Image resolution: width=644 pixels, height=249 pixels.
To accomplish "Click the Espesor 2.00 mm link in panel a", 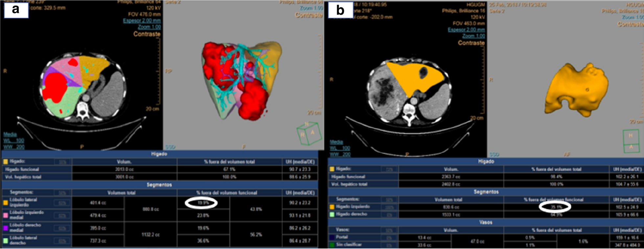I will (142, 21).
